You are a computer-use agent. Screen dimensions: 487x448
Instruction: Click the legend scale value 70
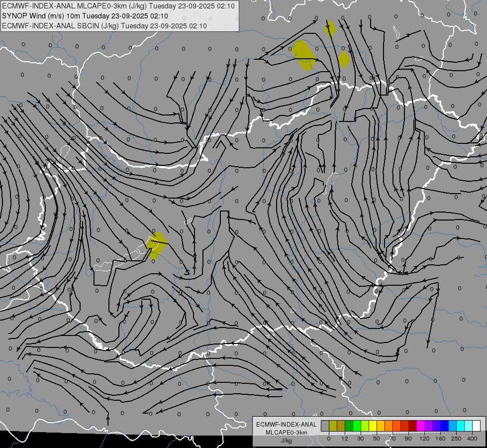392,439
